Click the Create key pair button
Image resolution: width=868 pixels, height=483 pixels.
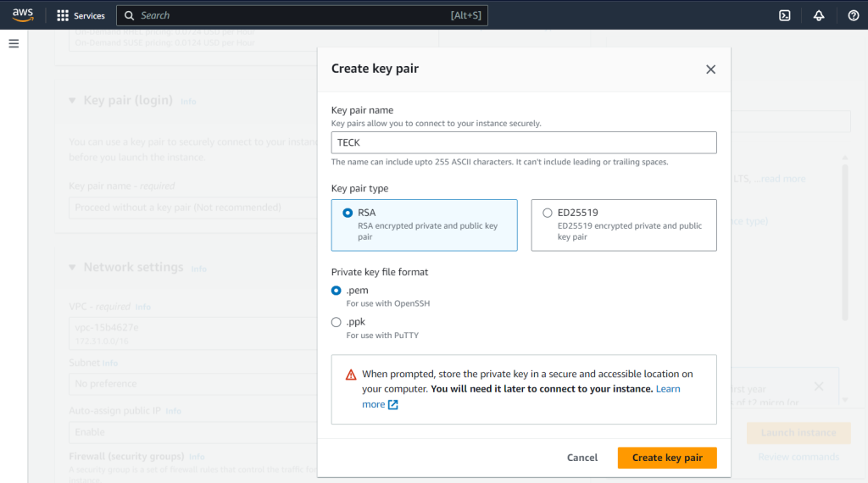[666, 458]
